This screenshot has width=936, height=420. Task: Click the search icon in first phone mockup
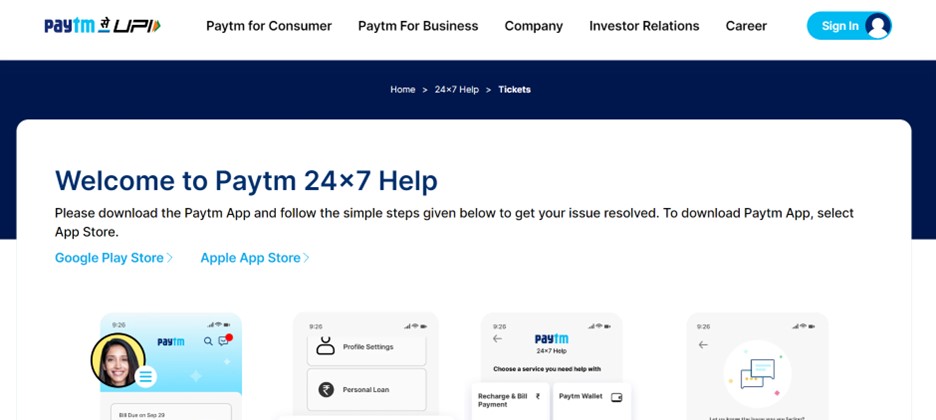[x=208, y=341]
